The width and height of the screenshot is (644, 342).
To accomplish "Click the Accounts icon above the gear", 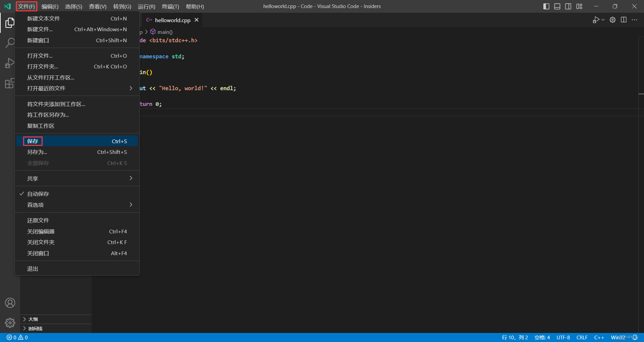I will [x=10, y=303].
